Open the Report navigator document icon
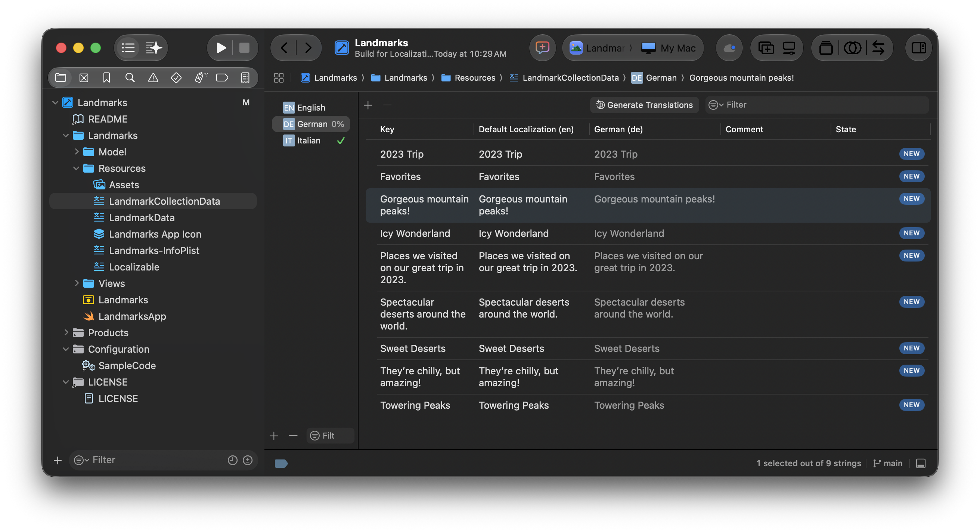This screenshot has width=980, height=532. tap(245, 78)
